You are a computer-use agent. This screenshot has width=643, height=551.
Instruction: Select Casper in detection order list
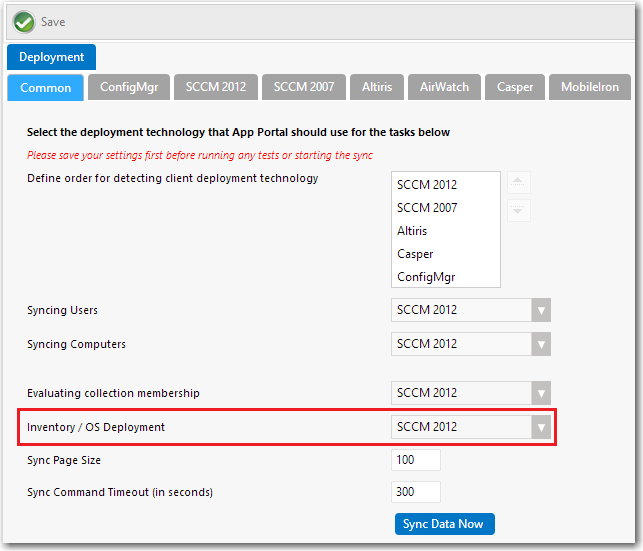coord(415,254)
